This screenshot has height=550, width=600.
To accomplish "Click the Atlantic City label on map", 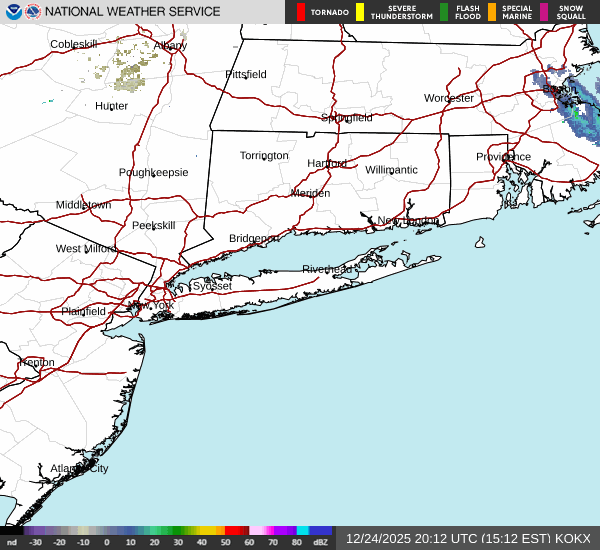I will pyautogui.click(x=79, y=468).
